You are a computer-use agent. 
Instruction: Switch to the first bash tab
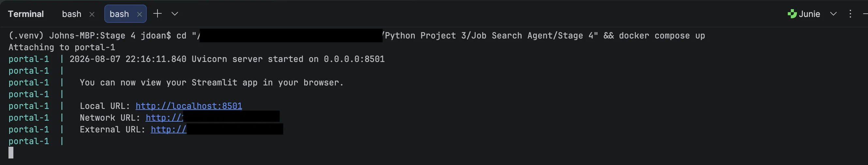click(71, 14)
